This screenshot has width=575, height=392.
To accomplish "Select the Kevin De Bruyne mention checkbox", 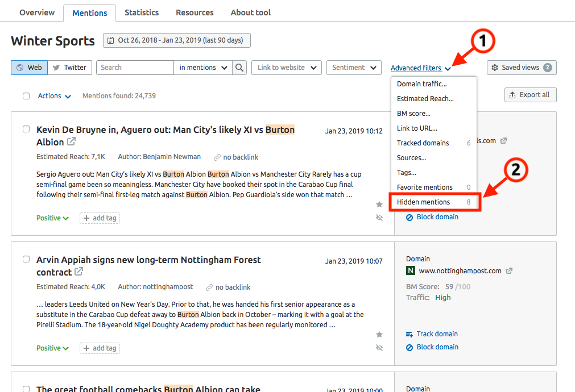I will (26, 129).
